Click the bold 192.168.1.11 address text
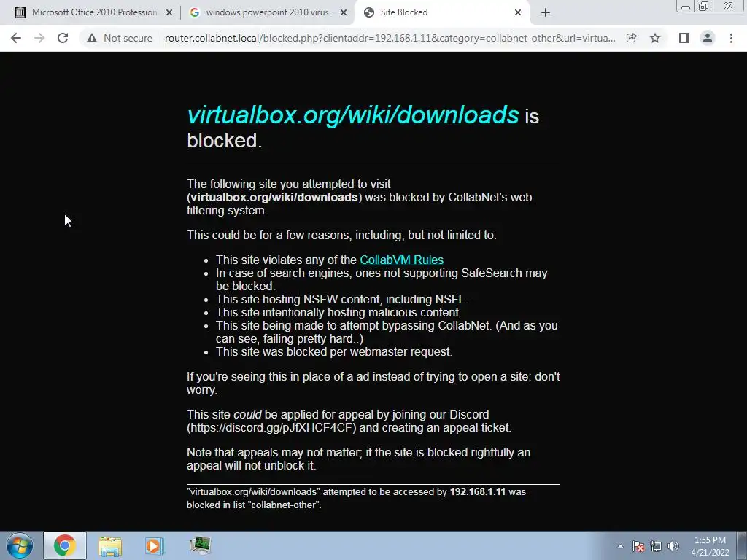 (477, 492)
